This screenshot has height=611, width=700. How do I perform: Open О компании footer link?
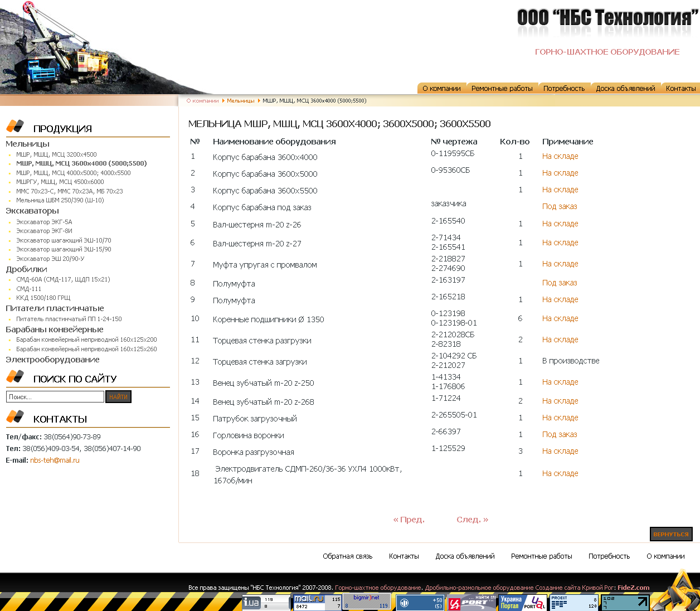coord(665,556)
